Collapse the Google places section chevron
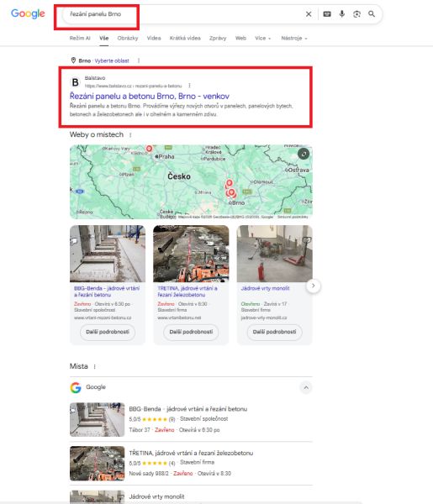Image resolution: width=433 pixels, height=504 pixels. [x=306, y=387]
